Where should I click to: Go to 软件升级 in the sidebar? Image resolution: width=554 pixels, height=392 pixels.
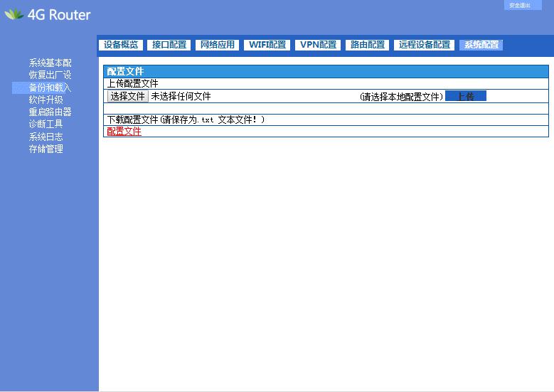[x=46, y=100]
